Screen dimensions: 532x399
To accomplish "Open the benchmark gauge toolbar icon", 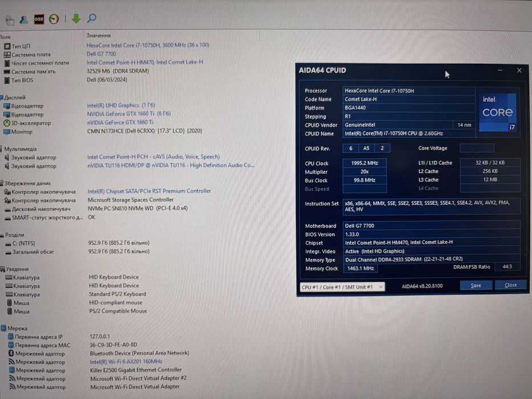I will click(x=54, y=19).
